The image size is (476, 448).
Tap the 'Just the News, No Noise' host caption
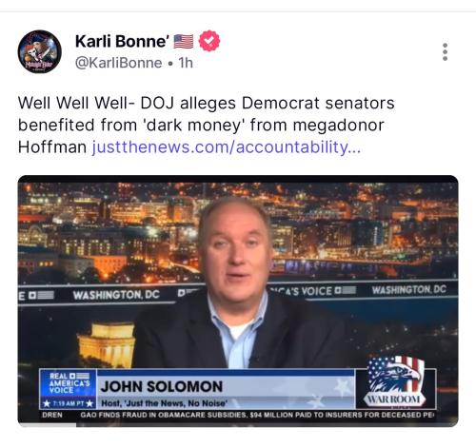click(164, 403)
